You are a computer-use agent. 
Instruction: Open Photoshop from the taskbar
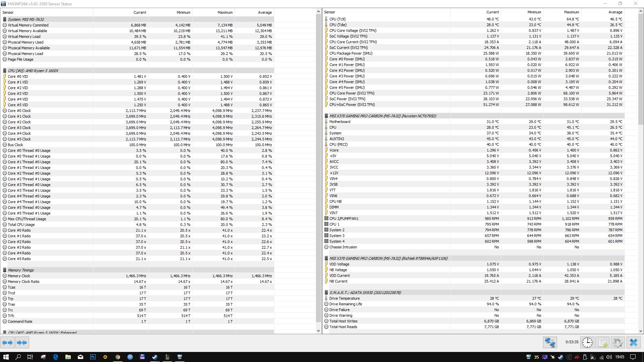point(93,357)
